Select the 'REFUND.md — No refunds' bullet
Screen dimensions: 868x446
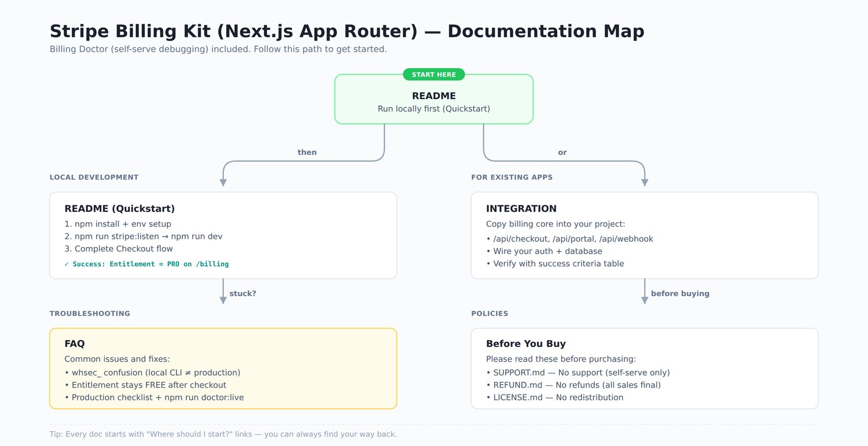(573, 385)
